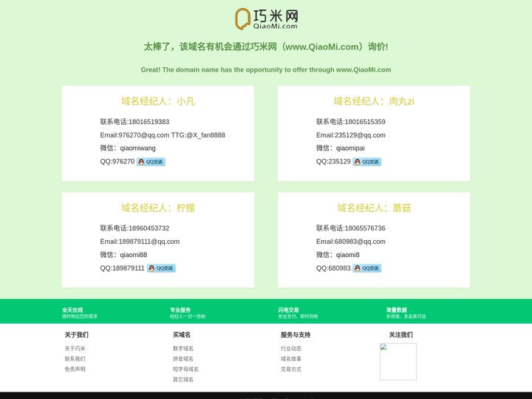532x399 pixels.
Task: Select phone number 18016515359
Action: point(365,122)
